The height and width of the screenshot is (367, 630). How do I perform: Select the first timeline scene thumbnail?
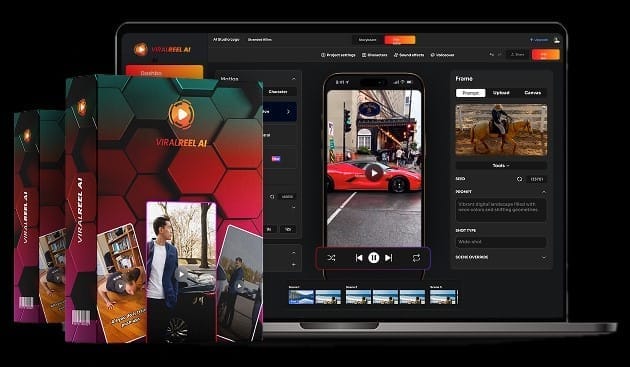[x=301, y=297]
